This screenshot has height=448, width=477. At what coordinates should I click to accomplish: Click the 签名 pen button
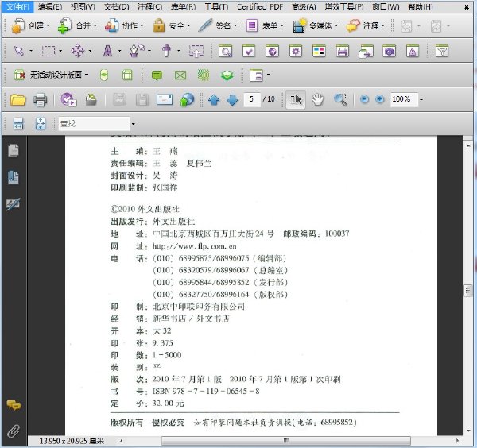[x=214, y=26]
